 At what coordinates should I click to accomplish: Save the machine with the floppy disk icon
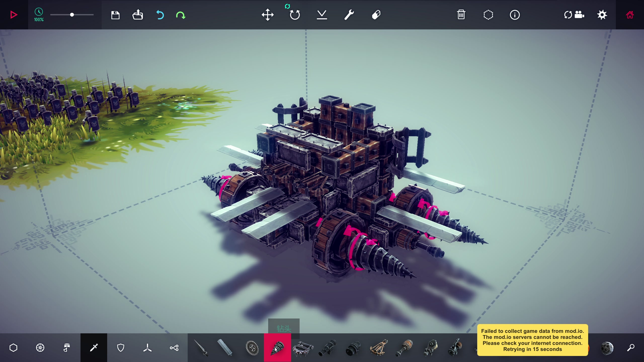(115, 15)
